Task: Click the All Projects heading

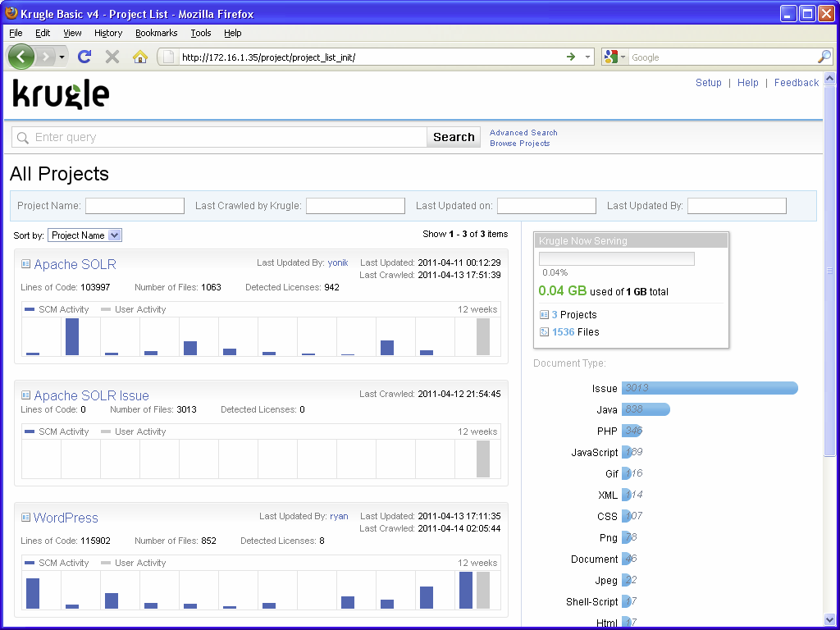Action: point(59,174)
